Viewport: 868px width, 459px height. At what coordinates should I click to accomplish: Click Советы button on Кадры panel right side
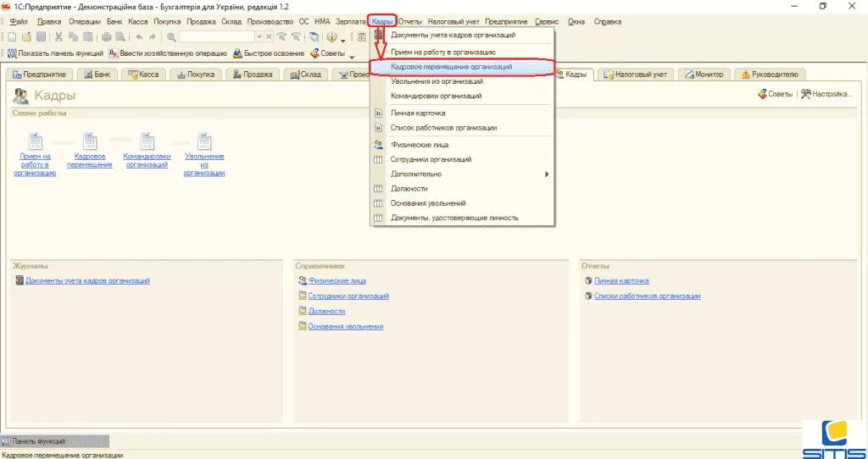coord(775,95)
